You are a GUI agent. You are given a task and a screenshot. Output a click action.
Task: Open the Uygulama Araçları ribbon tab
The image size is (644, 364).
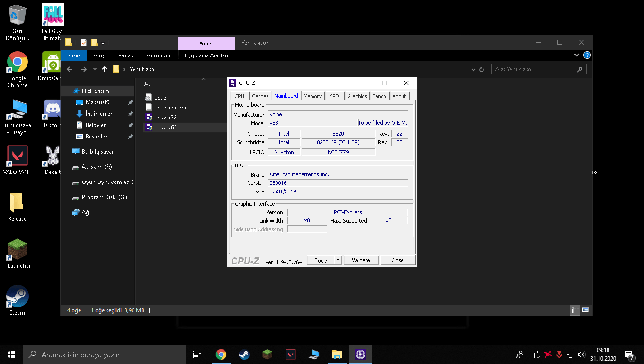pos(206,55)
